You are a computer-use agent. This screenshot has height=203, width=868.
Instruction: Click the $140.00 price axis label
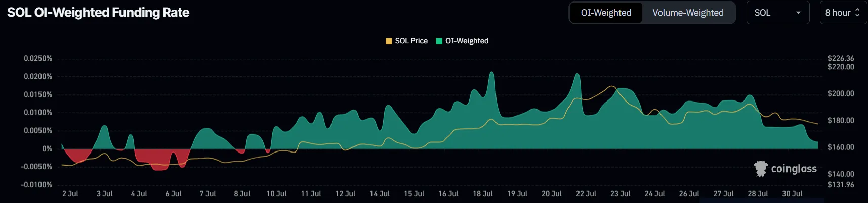[841, 174]
